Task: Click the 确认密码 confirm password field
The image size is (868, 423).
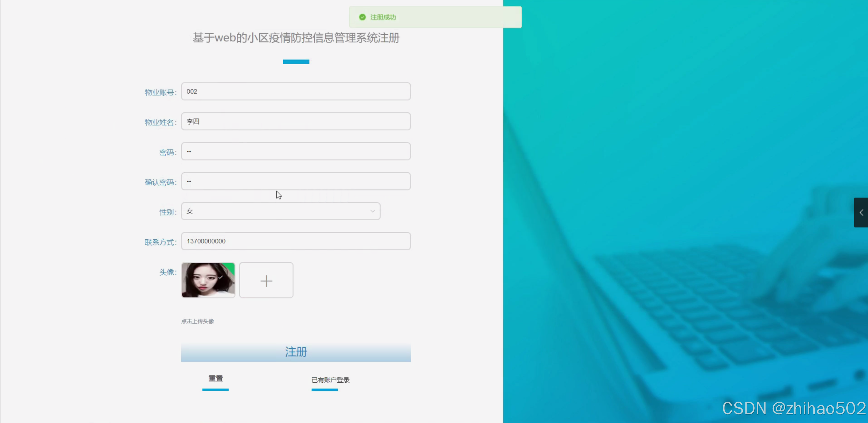Action: (295, 181)
